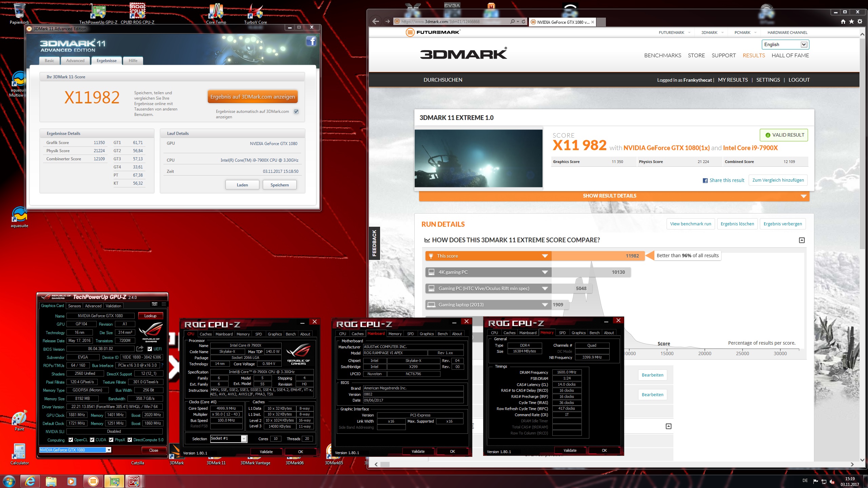Open the Caches tab in the CPU window

pyautogui.click(x=205, y=334)
